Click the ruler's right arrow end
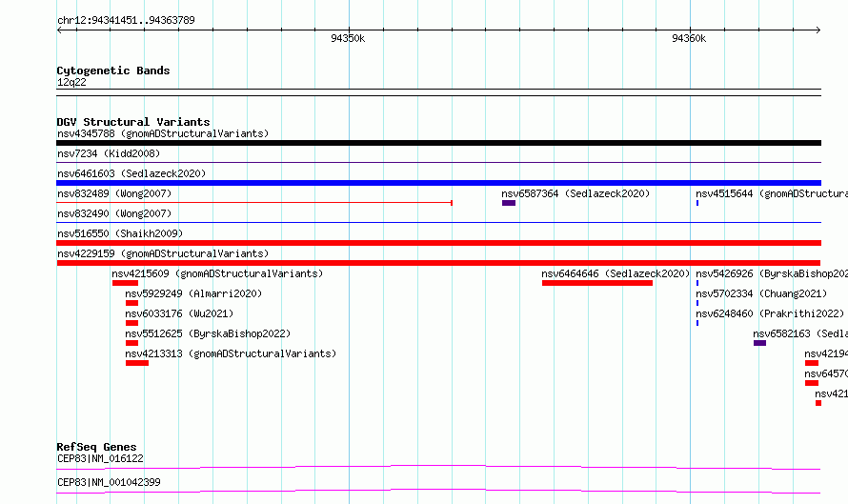848x504 pixels. click(x=818, y=30)
